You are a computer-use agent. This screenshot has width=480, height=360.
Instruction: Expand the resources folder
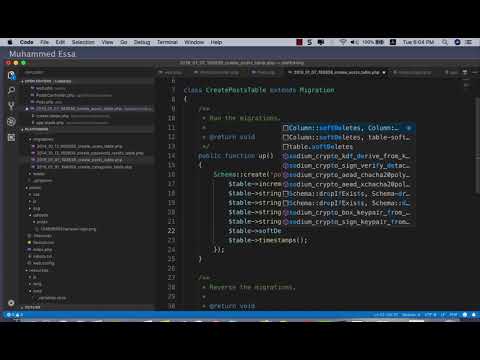click(37, 270)
